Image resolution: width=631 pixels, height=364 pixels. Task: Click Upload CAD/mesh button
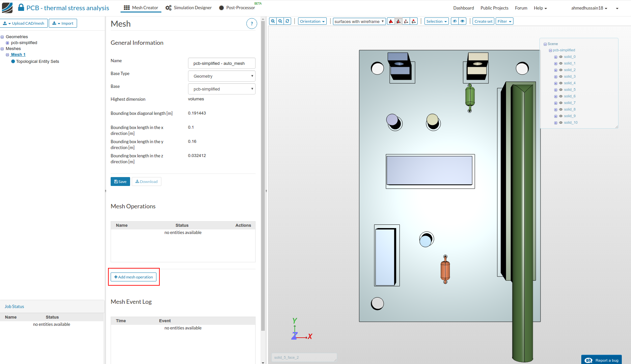pos(24,23)
